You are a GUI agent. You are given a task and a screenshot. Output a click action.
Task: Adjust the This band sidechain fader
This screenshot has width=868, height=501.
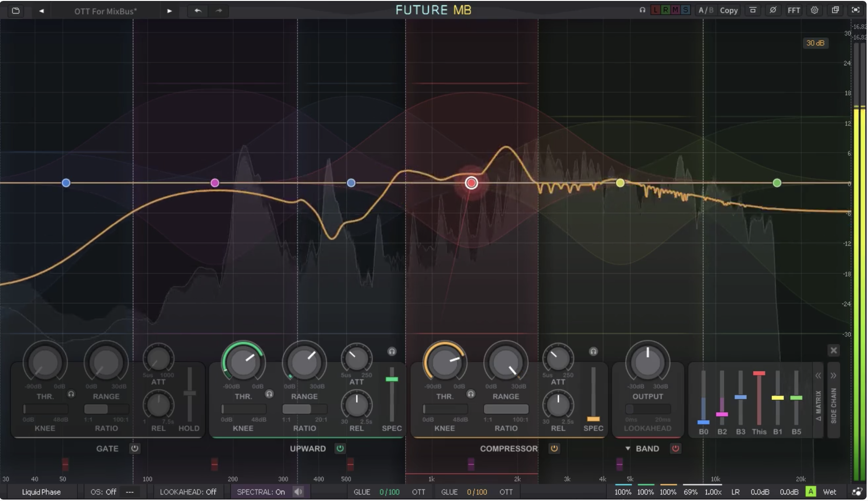[759, 397]
